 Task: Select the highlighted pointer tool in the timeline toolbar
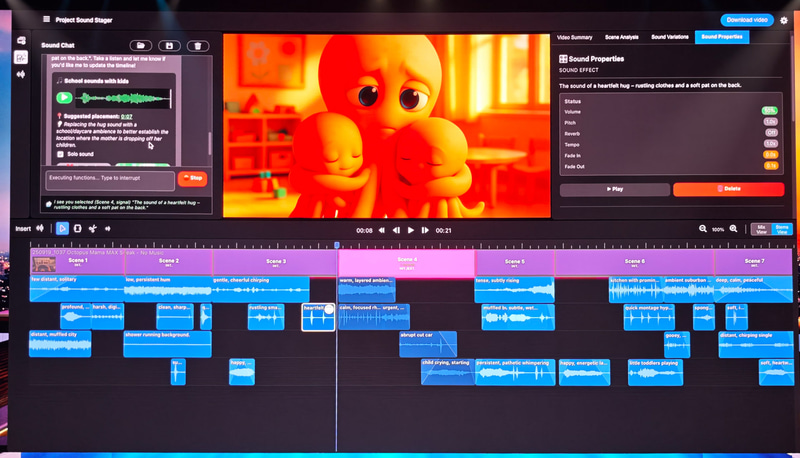click(x=62, y=228)
